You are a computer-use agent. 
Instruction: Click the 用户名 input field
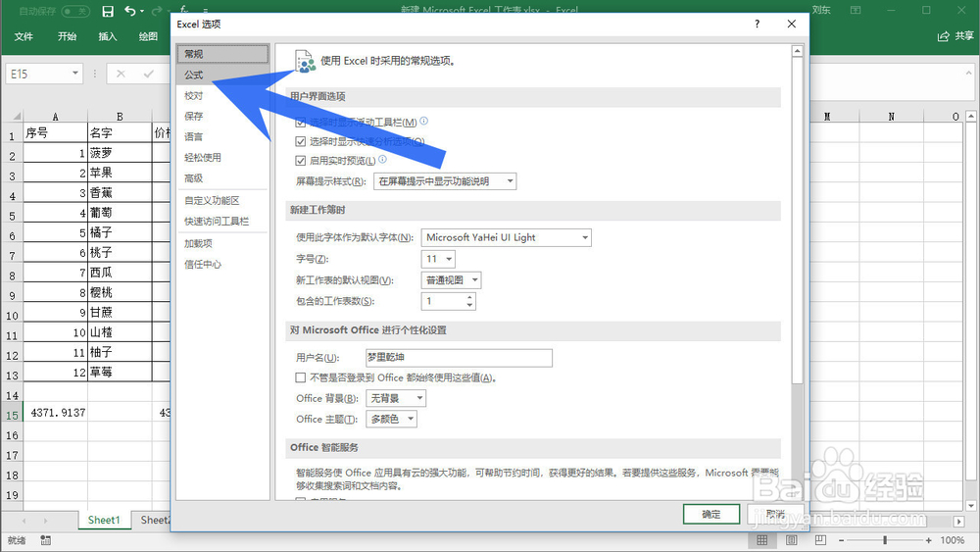click(x=459, y=358)
